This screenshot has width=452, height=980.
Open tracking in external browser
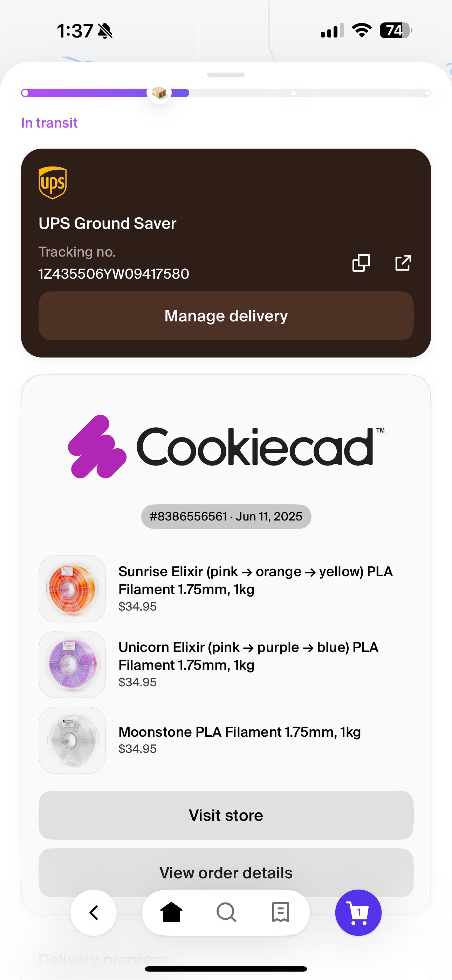pyautogui.click(x=403, y=263)
